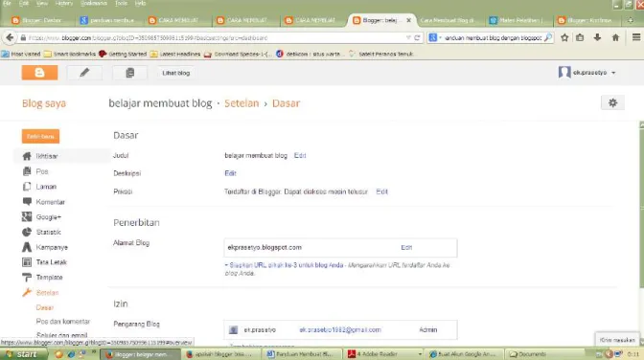Click the pencil new post icon
Viewport: 644px width, 360px height.
point(84,73)
